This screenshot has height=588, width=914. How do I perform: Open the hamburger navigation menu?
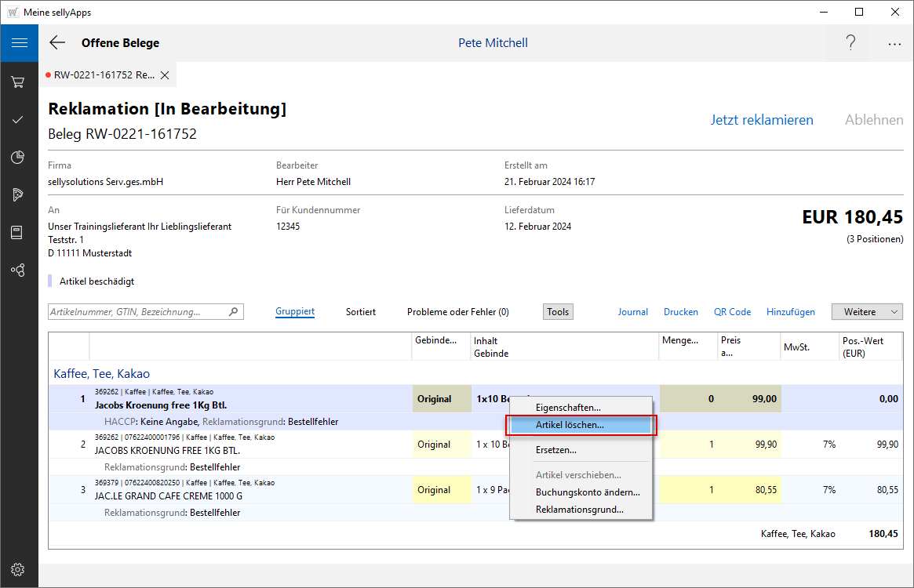(x=19, y=43)
